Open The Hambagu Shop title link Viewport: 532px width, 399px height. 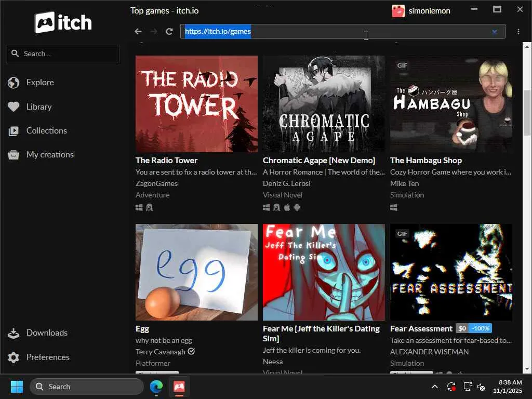(x=426, y=161)
